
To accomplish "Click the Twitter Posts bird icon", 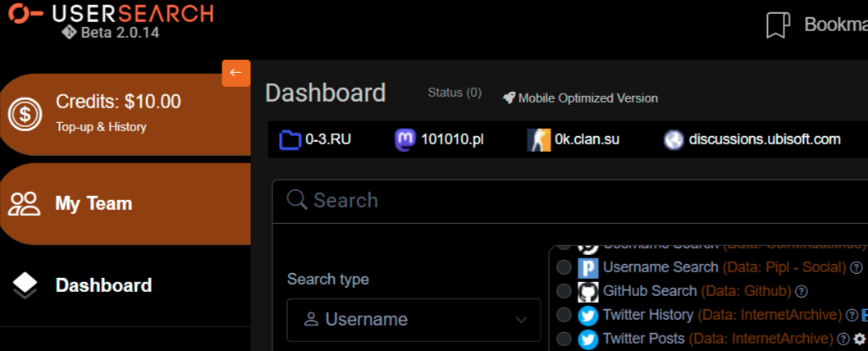I will point(588,340).
